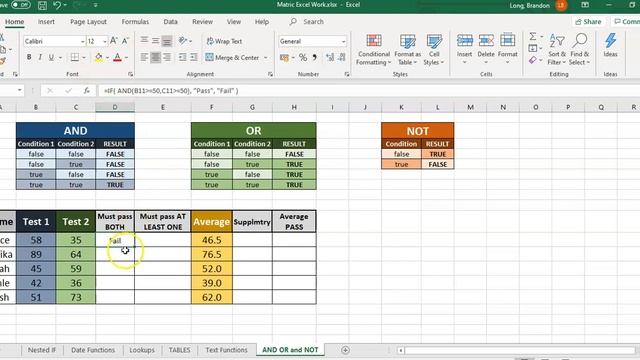Viewport: 640px width, 360px height.
Task: Toggle Italic formatting
Action: [40, 58]
